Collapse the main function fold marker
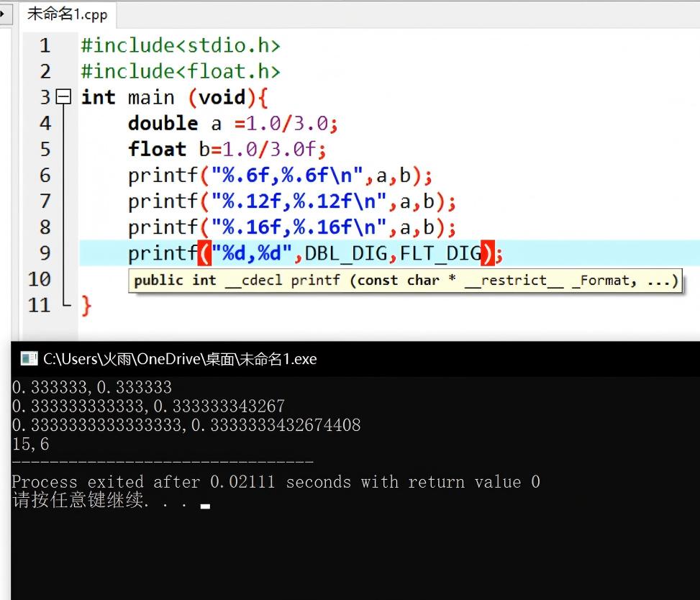The image size is (700, 600). tap(63, 96)
